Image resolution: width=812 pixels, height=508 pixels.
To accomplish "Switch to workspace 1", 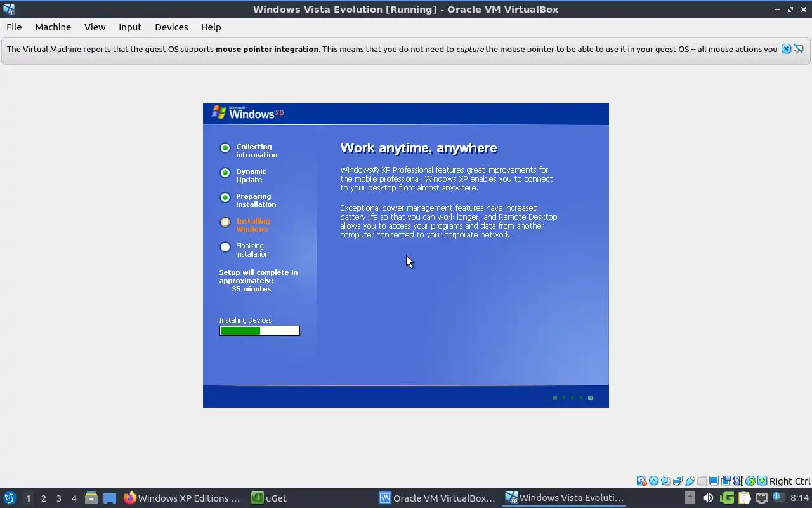I will coord(28,498).
